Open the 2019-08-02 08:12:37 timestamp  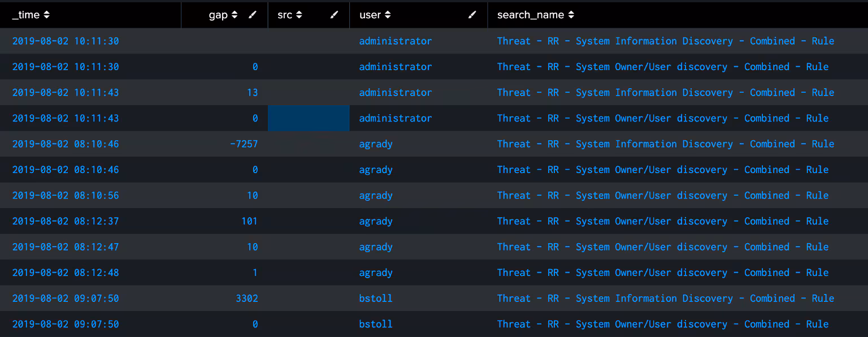coord(66,221)
